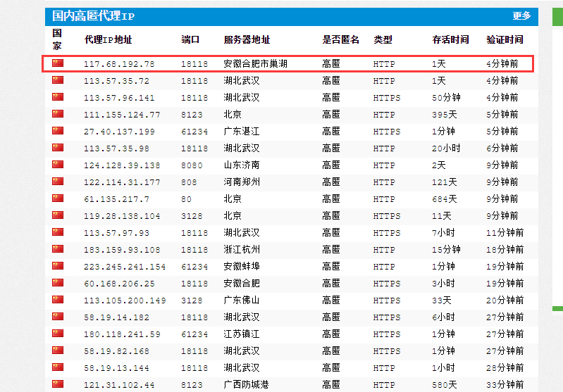The height and width of the screenshot is (392, 563).
Task: Select IP address 61.135.217.7
Action: pos(116,199)
